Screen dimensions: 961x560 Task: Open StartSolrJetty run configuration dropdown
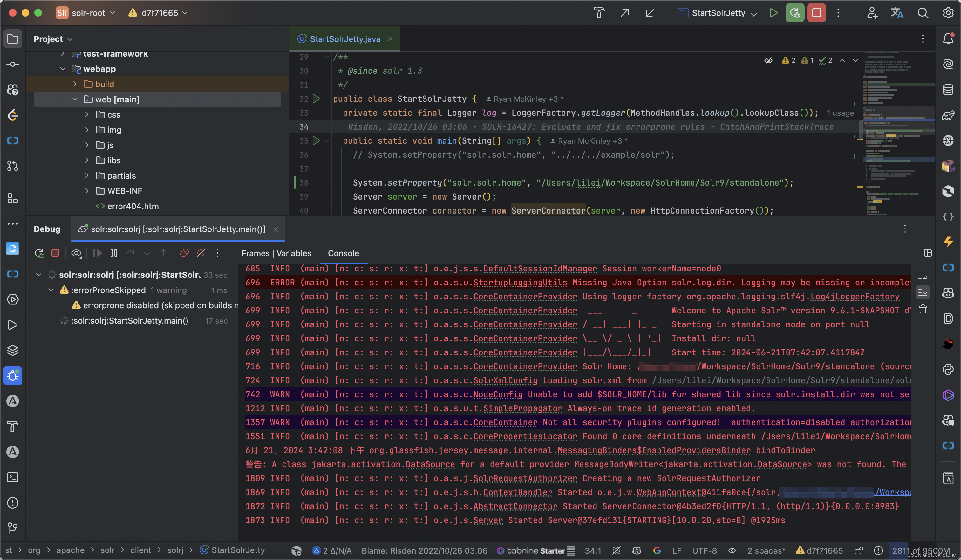tap(718, 13)
